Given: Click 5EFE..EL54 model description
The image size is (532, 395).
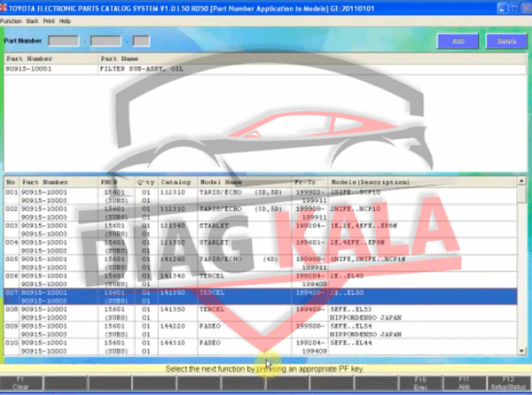Looking at the screenshot, I should tap(351, 326).
